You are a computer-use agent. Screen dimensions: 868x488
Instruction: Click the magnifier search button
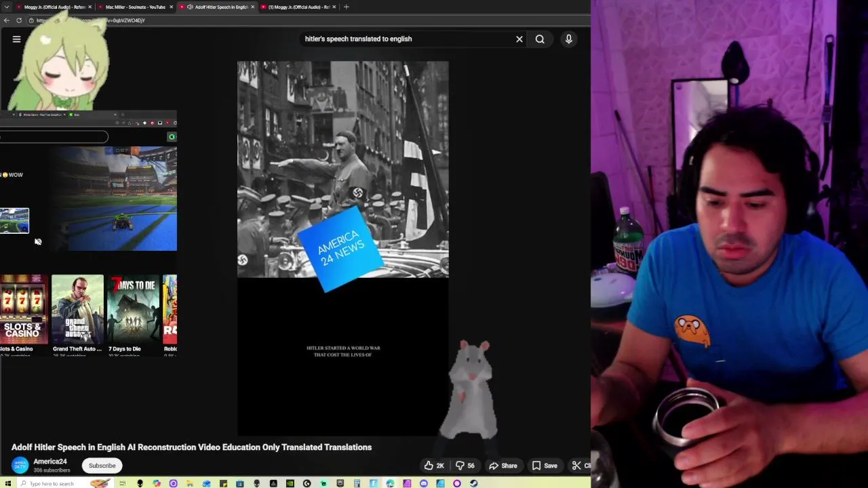point(540,39)
